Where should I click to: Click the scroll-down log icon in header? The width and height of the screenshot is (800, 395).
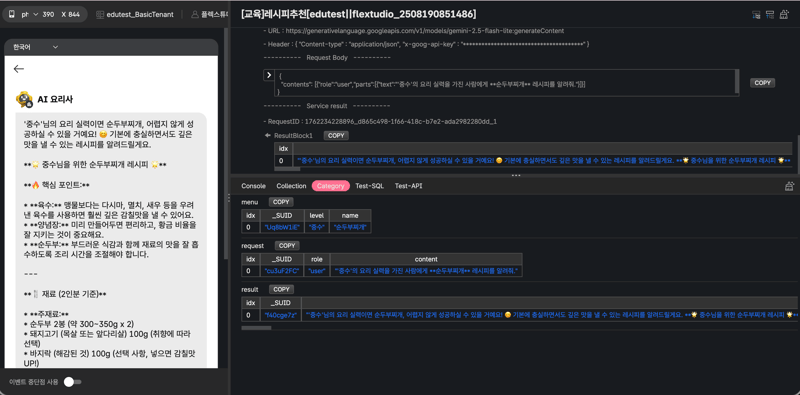coord(756,15)
